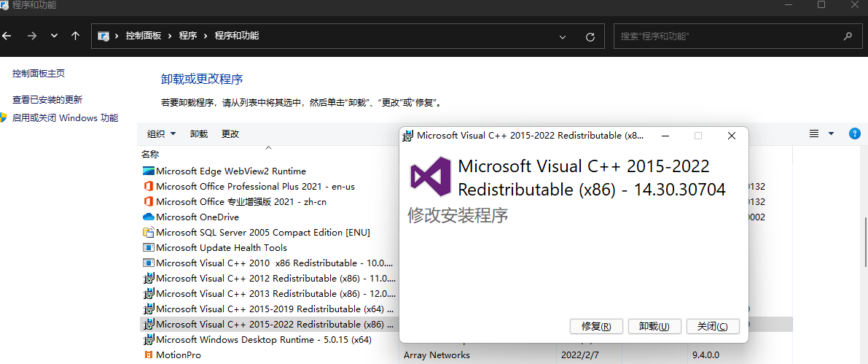The height and width of the screenshot is (364, 868).
Task: Open 启用或关闭 Windows 功能 link
Action: [66, 118]
